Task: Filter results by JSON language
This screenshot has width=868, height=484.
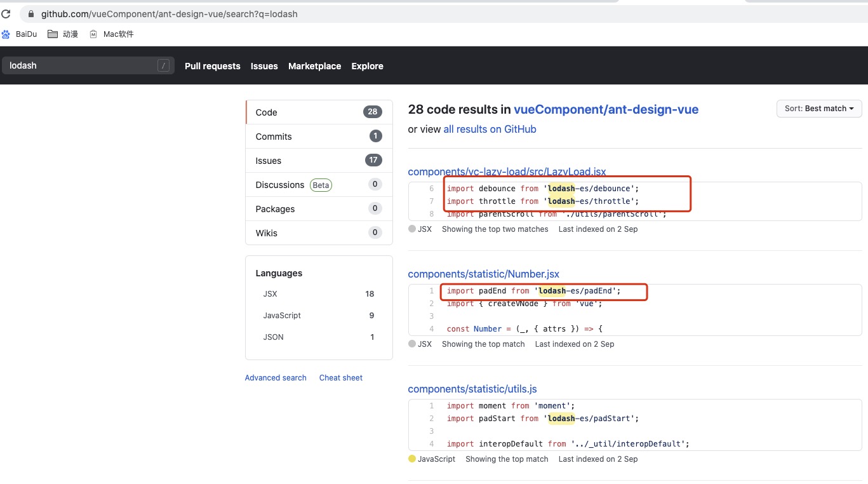Action: 319,337
